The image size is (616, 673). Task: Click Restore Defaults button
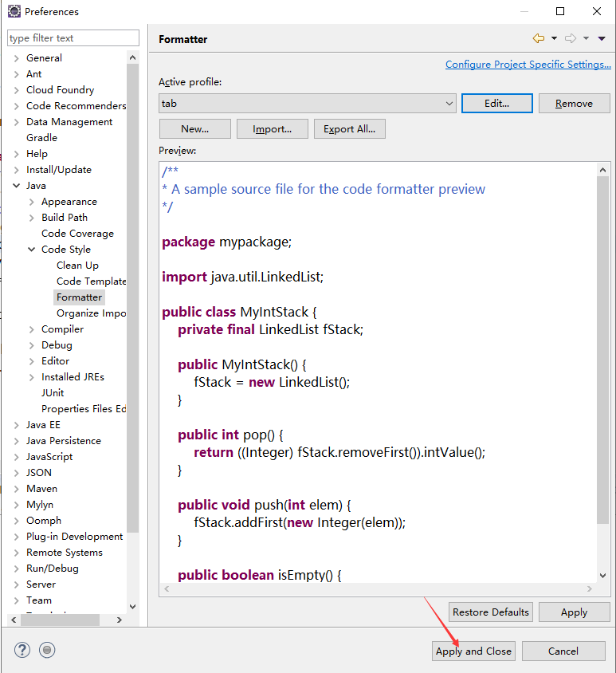[x=491, y=612]
